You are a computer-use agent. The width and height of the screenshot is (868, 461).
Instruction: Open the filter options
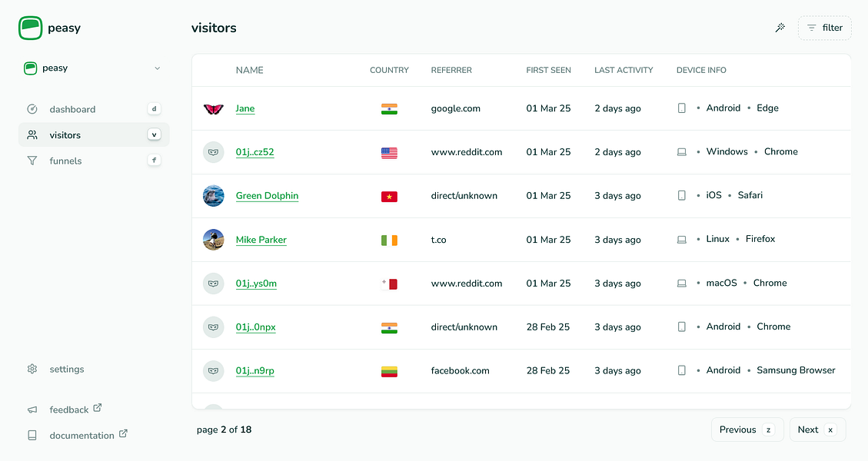coord(825,28)
